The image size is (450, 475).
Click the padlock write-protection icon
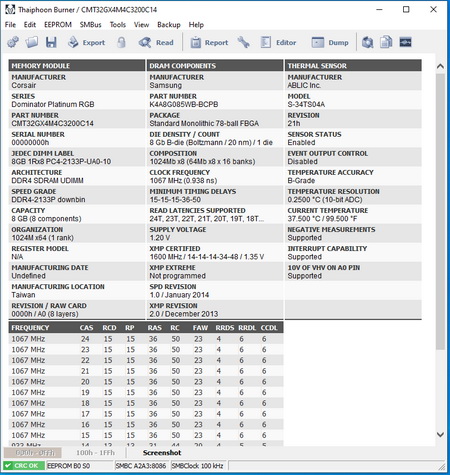click(x=122, y=42)
